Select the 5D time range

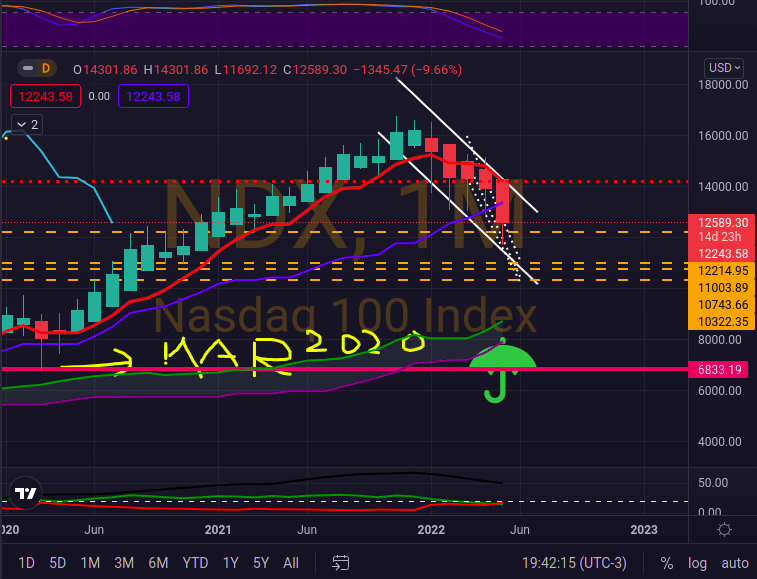[57, 563]
